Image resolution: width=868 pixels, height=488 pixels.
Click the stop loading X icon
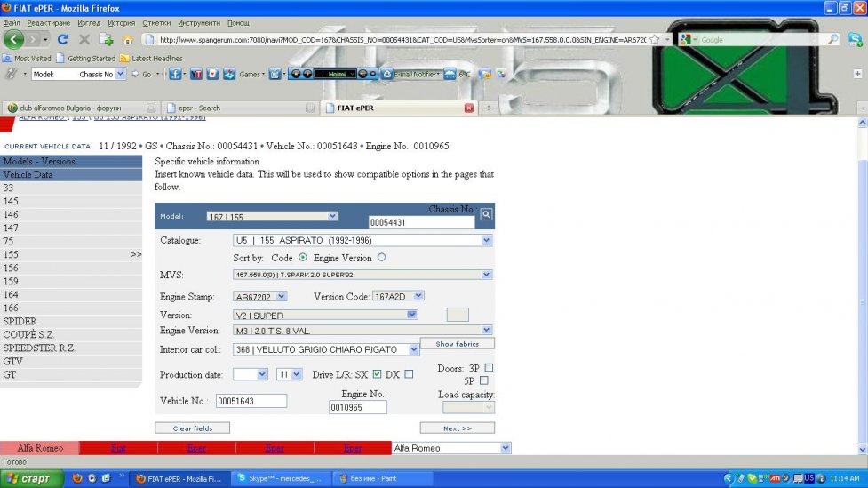click(x=84, y=39)
